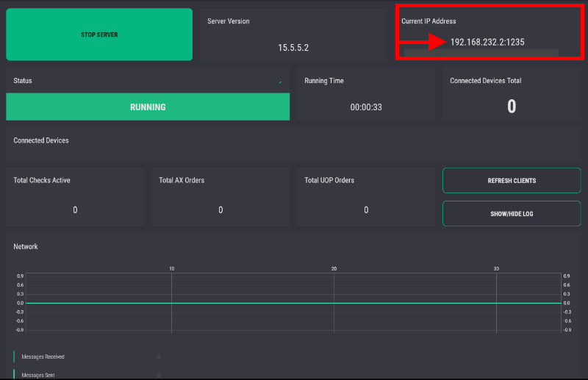Click the Total UOP Orders value
This screenshot has width=588, height=380.
tap(366, 210)
